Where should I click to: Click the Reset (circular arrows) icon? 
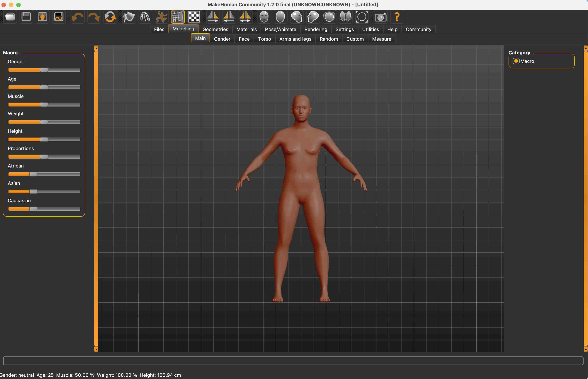coord(110,17)
